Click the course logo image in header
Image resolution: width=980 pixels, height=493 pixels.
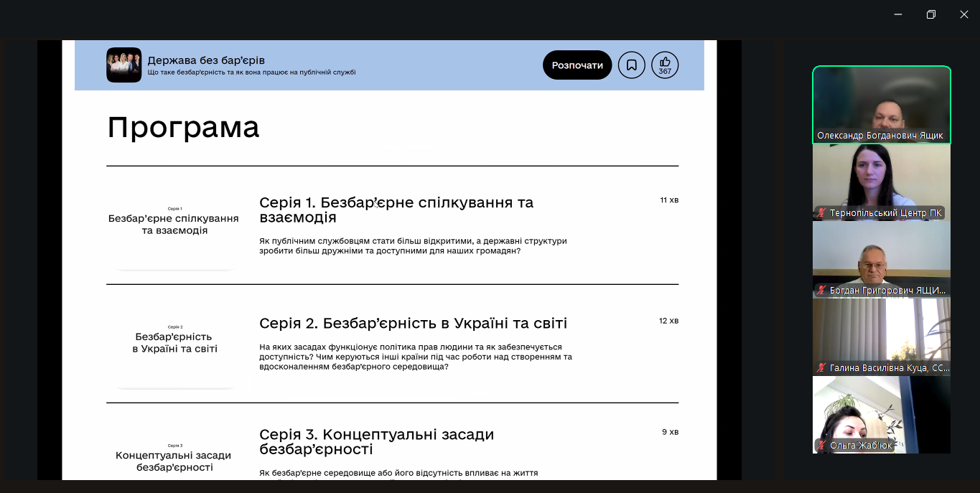click(124, 65)
